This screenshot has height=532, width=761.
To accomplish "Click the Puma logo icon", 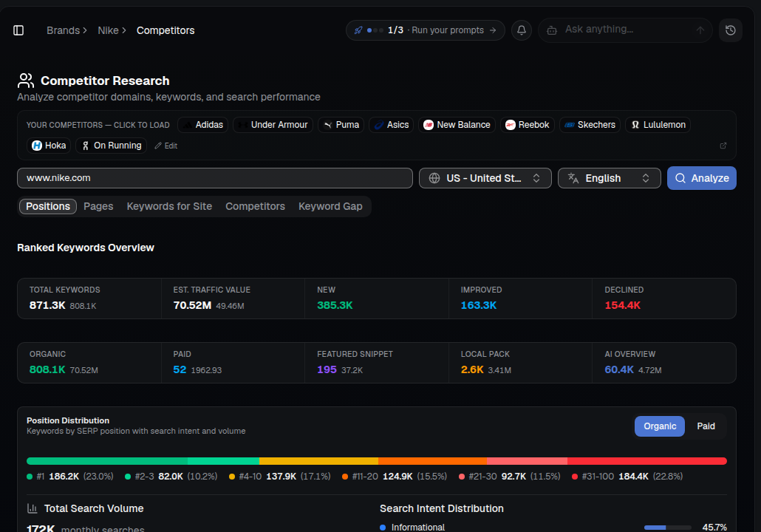I will (328, 125).
